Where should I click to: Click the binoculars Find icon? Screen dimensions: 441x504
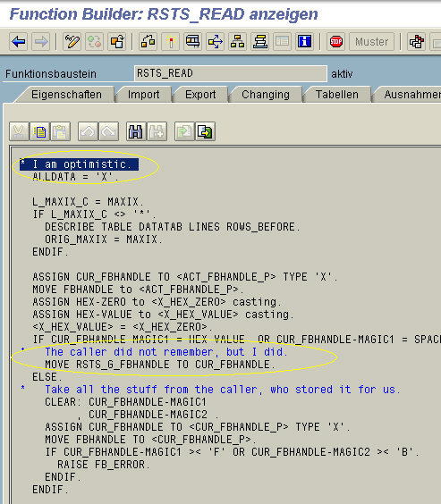pyautogui.click(x=135, y=131)
